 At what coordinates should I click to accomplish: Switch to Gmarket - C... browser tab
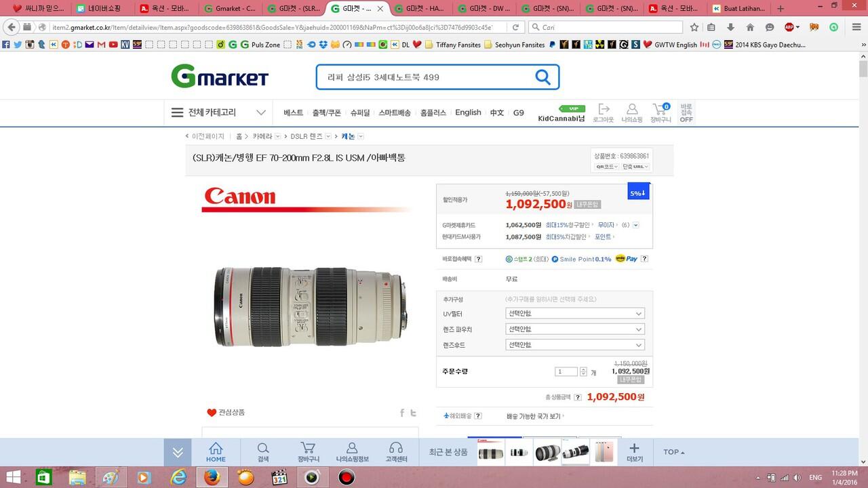[x=229, y=9]
